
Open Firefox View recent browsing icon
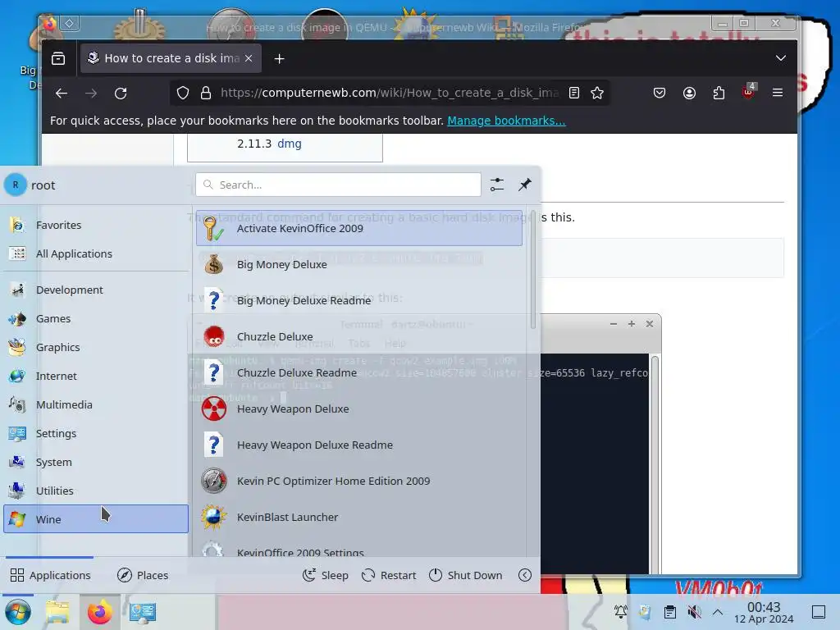pos(58,58)
